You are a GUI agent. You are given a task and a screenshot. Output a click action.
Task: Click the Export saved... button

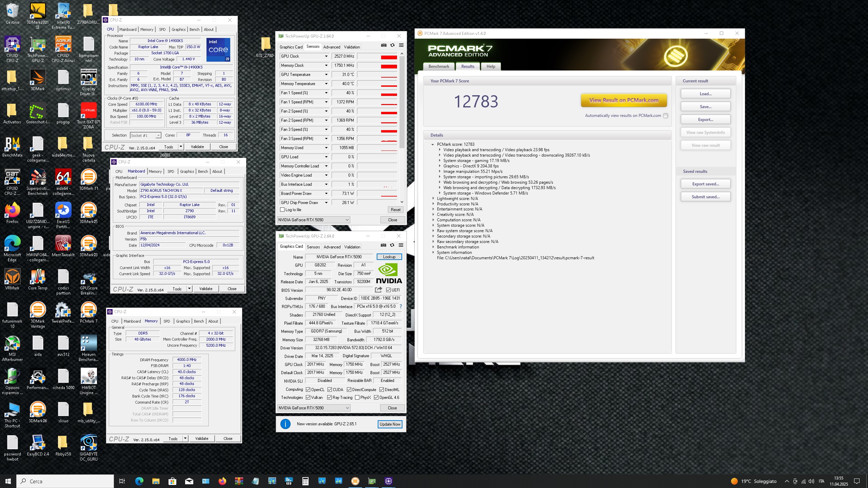click(706, 184)
